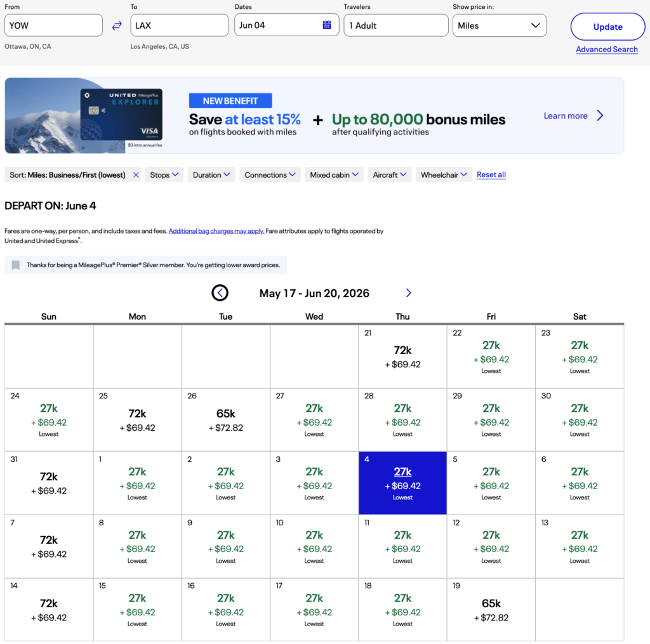Viewport: 650px width, 644px height.
Task: Select June 2 fare 27k
Action: coord(226,483)
